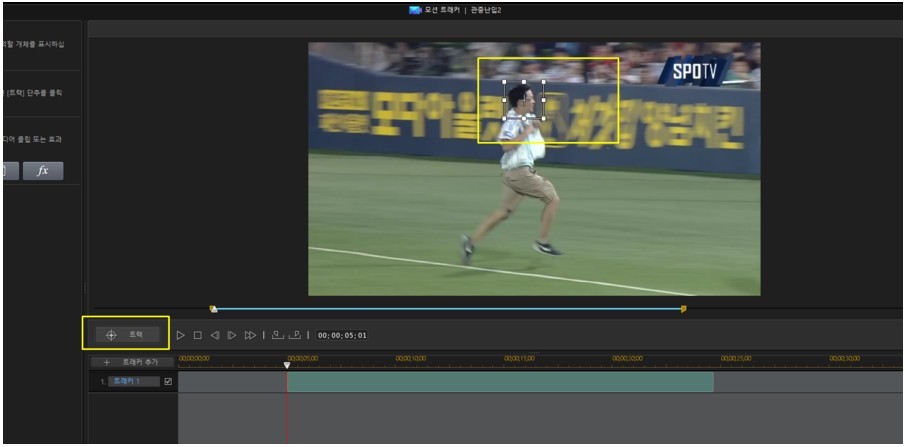Click the timeline playhead marker
The image size is (905, 447).
pyautogui.click(x=287, y=366)
